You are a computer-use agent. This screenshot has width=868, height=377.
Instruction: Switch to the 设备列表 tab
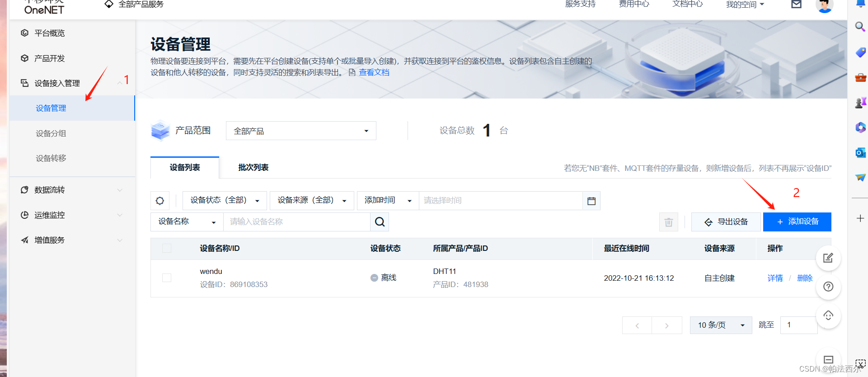click(x=185, y=168)
